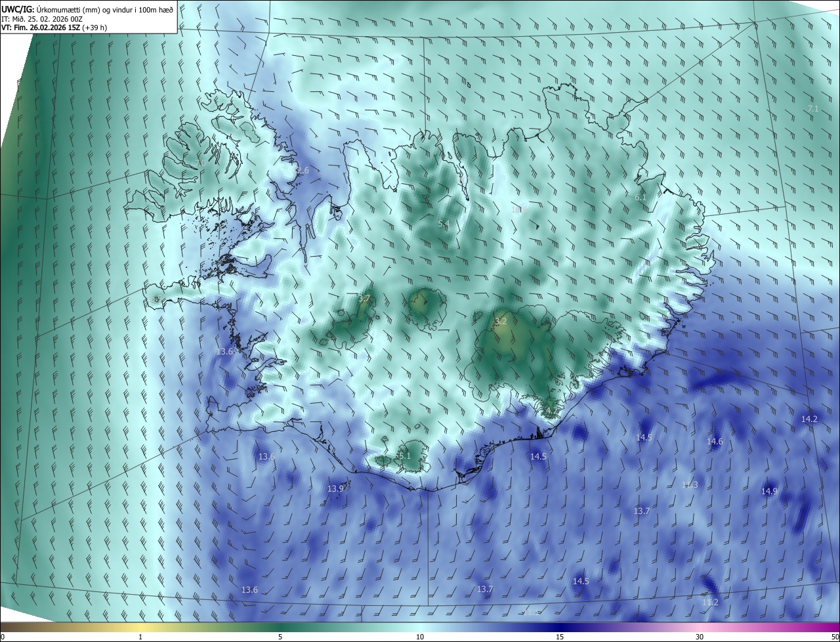Viewport: 840px width, 642px height.
Task: Click the color scale tick label 0
Action: [x=3, y=637]
